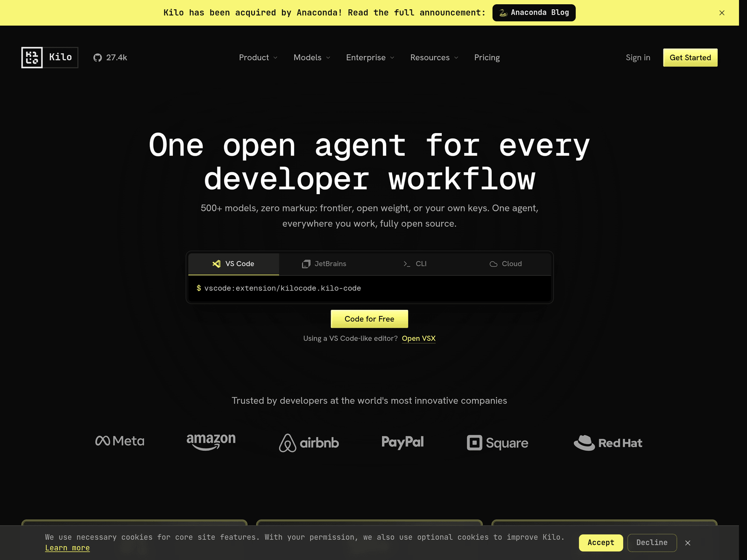Image resolution: width=747 pixels, height=560 pixels.
Task: Open GitHub repo via 27.4k stars icon
Action: pos(110,57)
